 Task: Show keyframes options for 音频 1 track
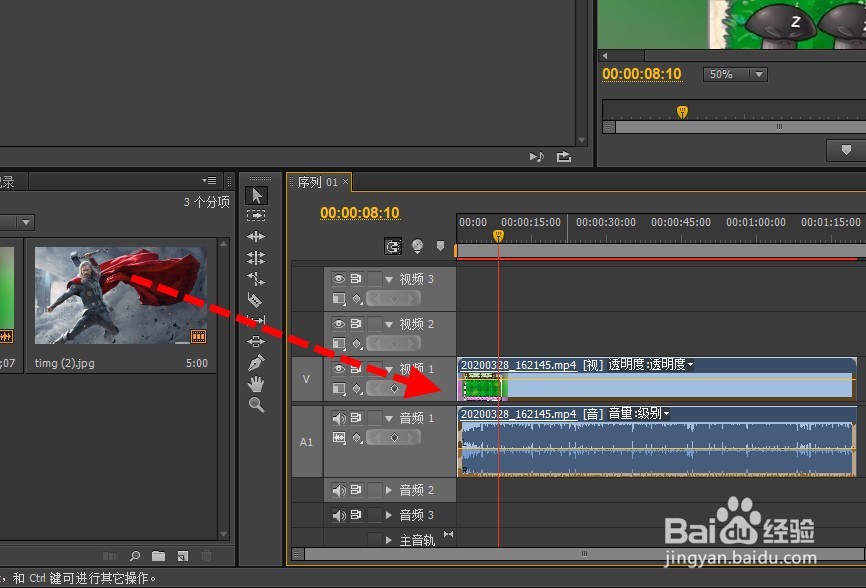357,438
